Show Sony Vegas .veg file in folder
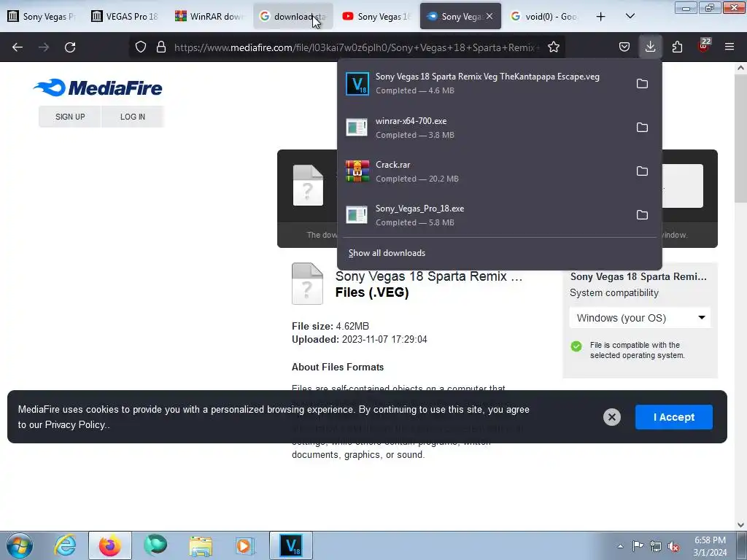 coord(642,84)
